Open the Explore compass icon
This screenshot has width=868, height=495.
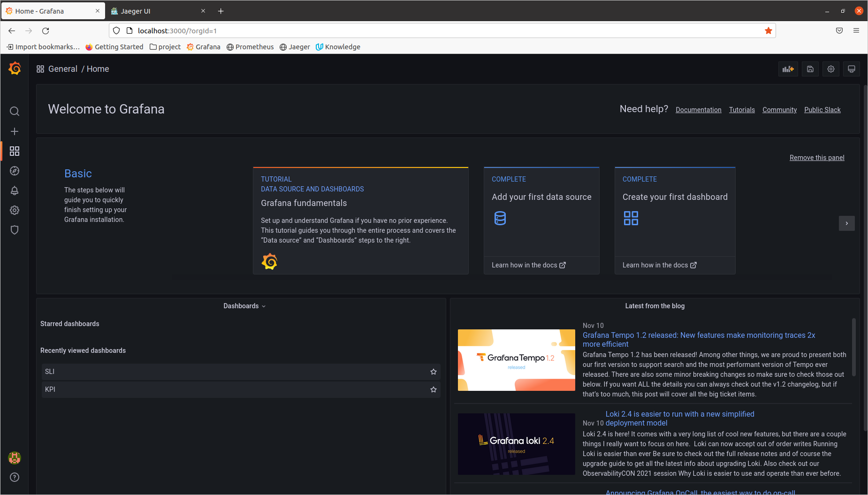pyautogui.click(x=15, y=171)
